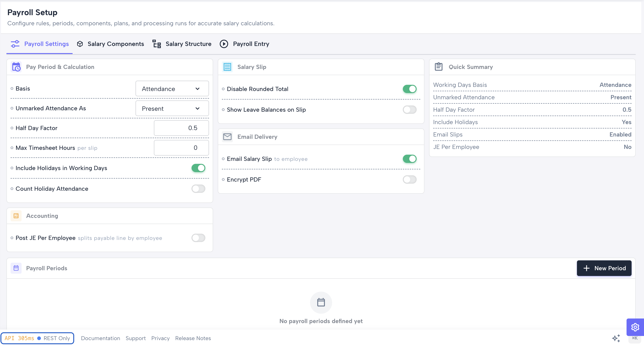Click the Payroll Entry play icon
The width and height of the screenshot is (644, 347).
point(224,44)
